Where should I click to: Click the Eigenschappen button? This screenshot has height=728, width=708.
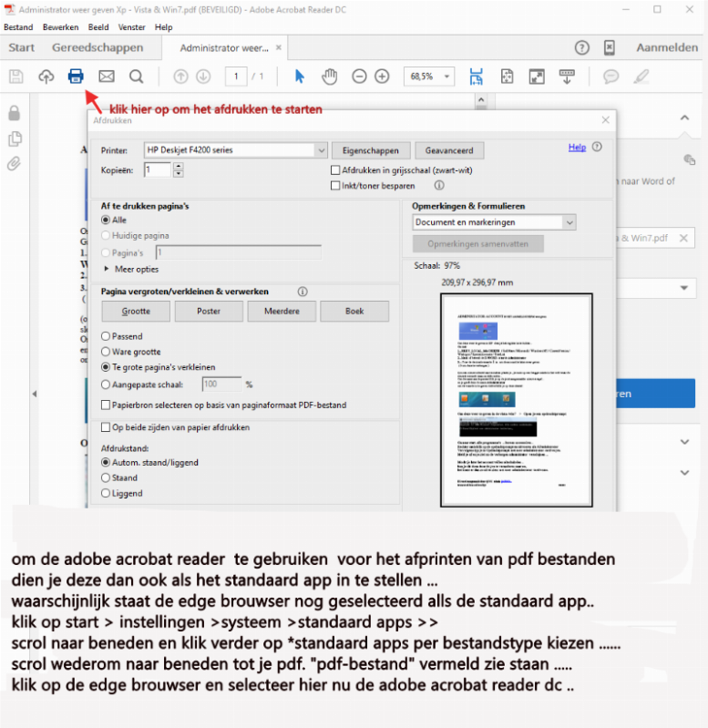point(371,150)
